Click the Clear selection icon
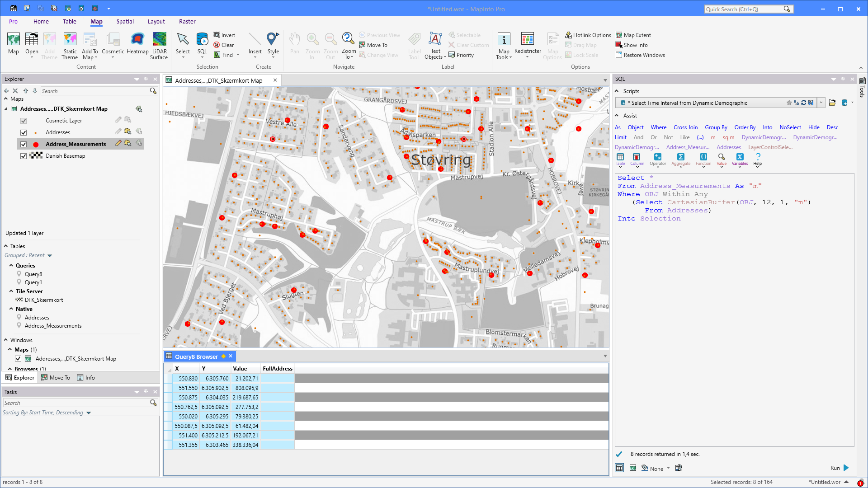Screen dimensions: 868x488 click(x=217, y=45)
